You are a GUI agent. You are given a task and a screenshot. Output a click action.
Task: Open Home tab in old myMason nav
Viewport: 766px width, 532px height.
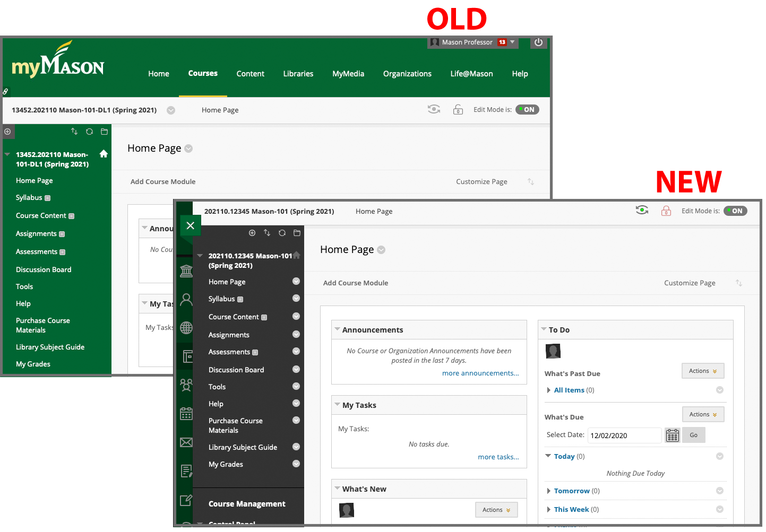pos(159,74)
